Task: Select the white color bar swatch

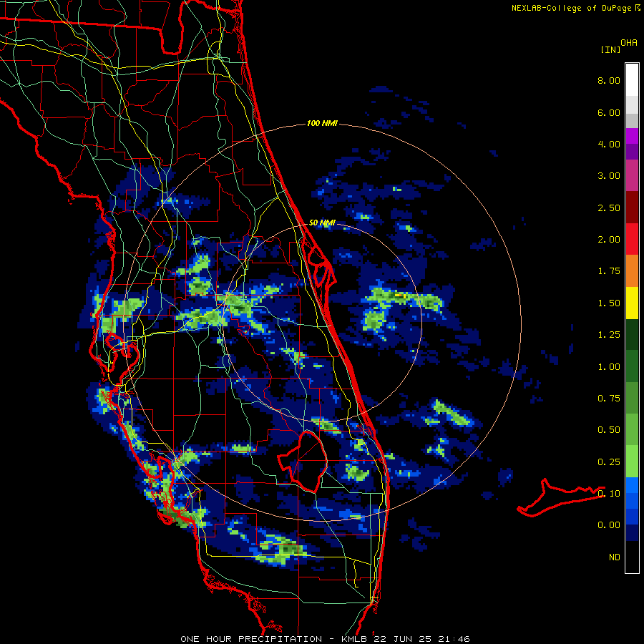Action: click(632, 80)
